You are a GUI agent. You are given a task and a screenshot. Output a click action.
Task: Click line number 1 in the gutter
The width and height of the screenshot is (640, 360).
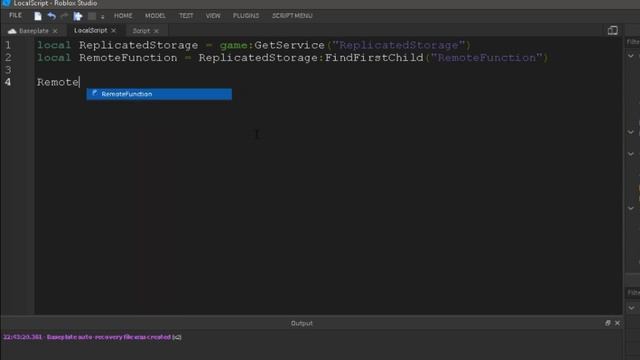point(8,45)
